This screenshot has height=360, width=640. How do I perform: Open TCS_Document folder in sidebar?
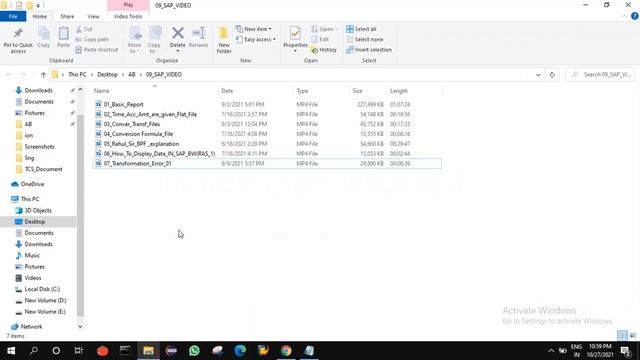point(43,169)
